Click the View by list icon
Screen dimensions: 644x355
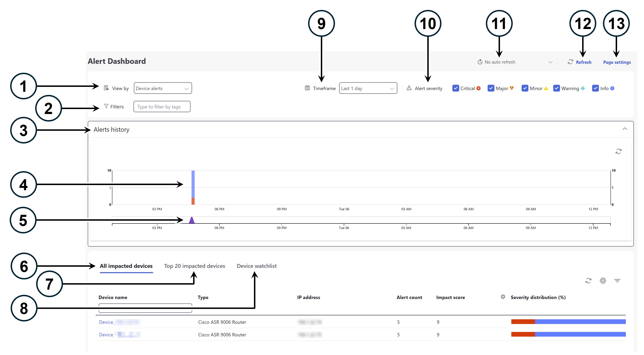(106, 88)
